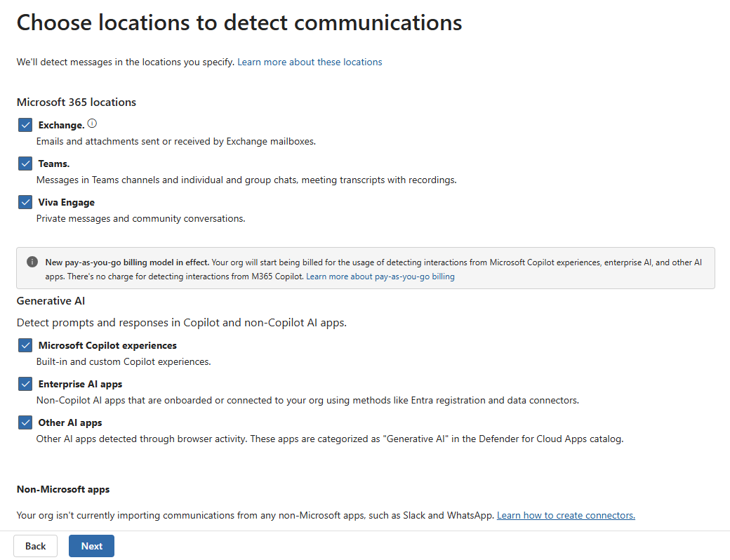Click the 'Choose locations to detect communications' heading
The image size is (730, 560).
[x=239, y=22]
